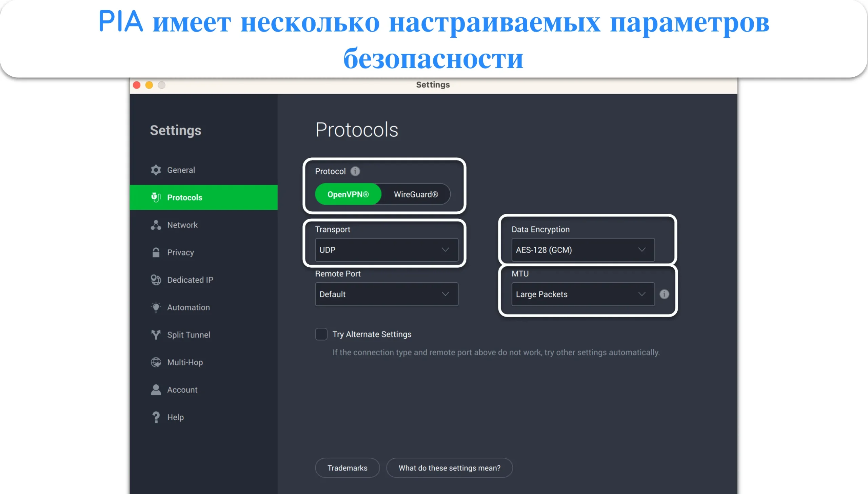Click the Multi-Hop globe icon
868x494 pixels.
pyautogui.click(x=156, y=362)
